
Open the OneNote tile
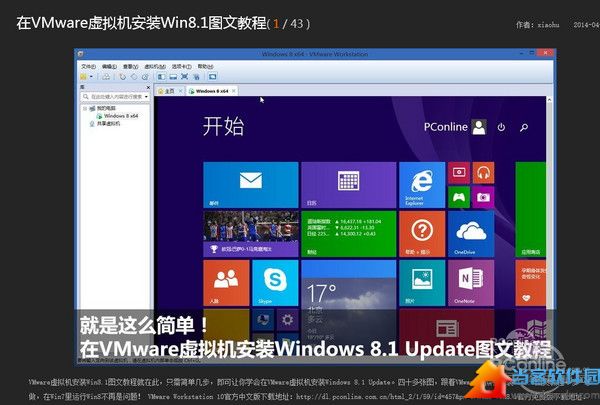471,283
